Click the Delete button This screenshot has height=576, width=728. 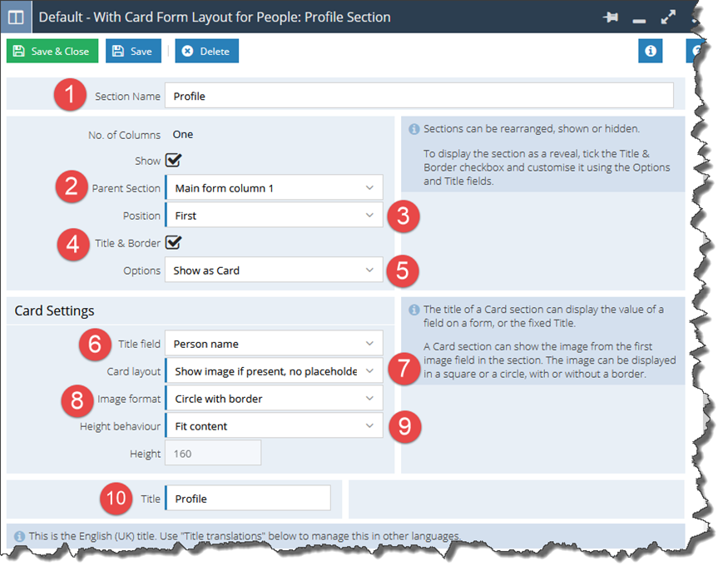click(x=206, y=51)
